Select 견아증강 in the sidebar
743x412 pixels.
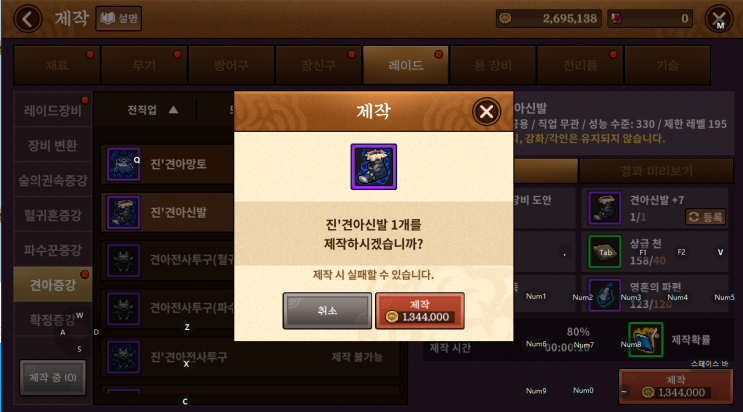pos(53,284)
